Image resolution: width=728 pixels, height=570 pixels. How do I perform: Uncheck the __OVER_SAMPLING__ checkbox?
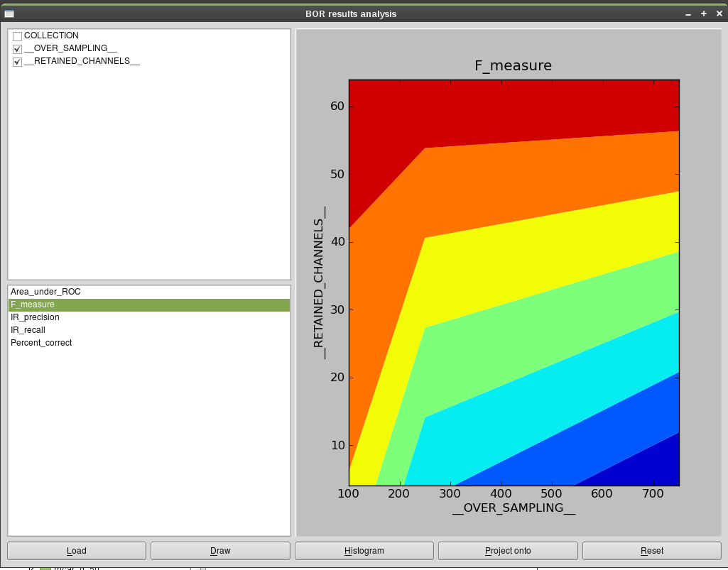point(18,49)
